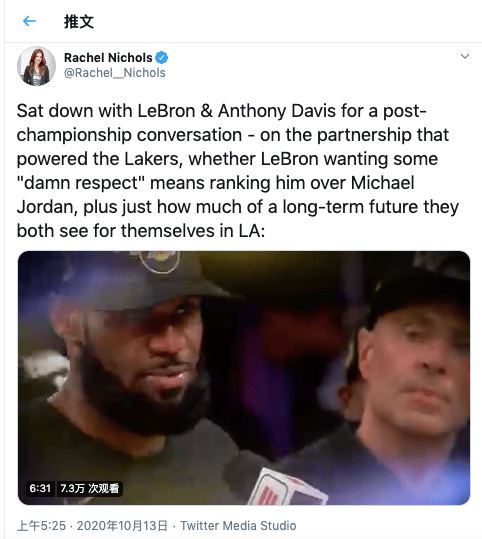Click the 'Anthony Davis' text in the tweet

277,111
